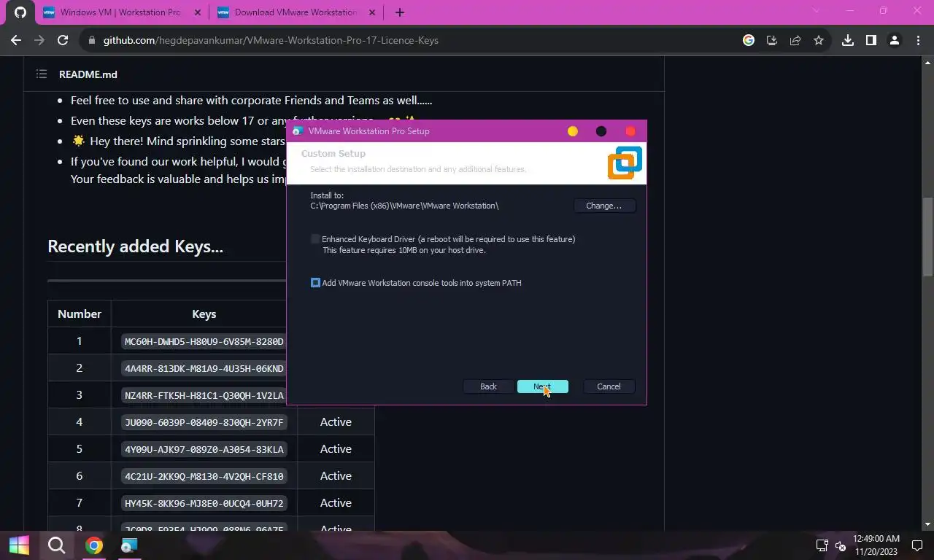Click the muted volume tray icon
The image size is (934, 560).
(x=840, y=545)
